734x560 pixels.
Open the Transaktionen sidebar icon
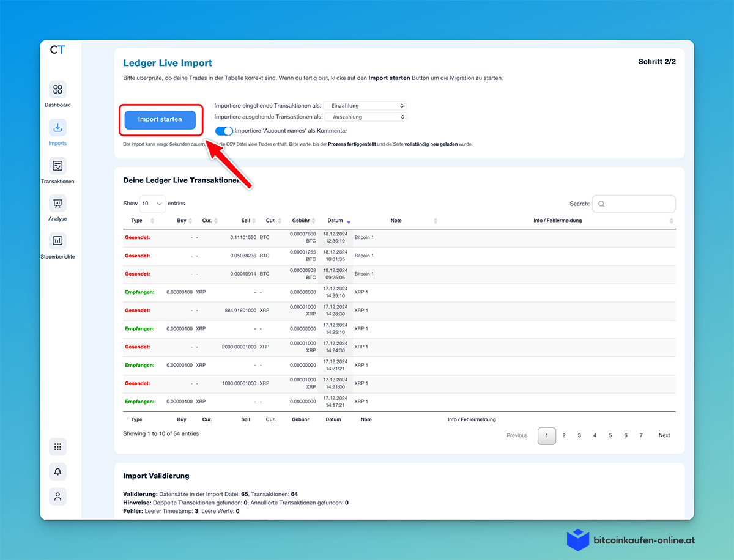(x=57, y=166)
